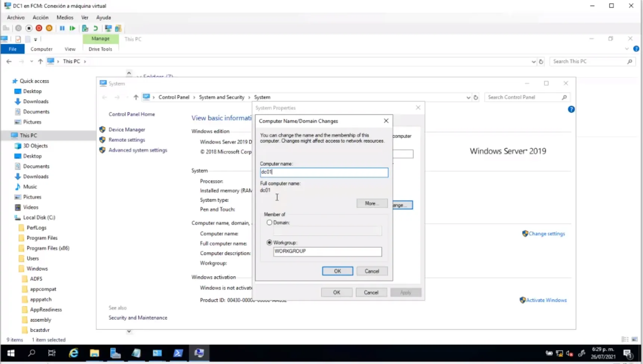Click the Workgroup name text field

pos(327,251)
